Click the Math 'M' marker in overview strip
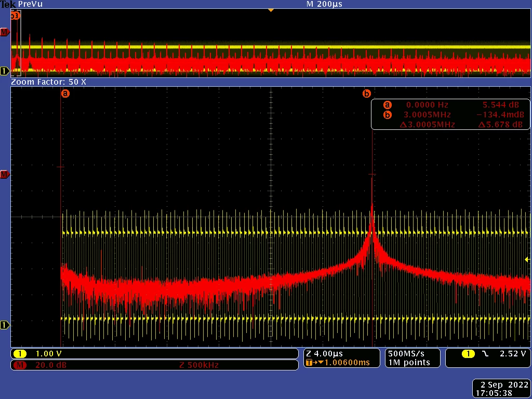 4,32
